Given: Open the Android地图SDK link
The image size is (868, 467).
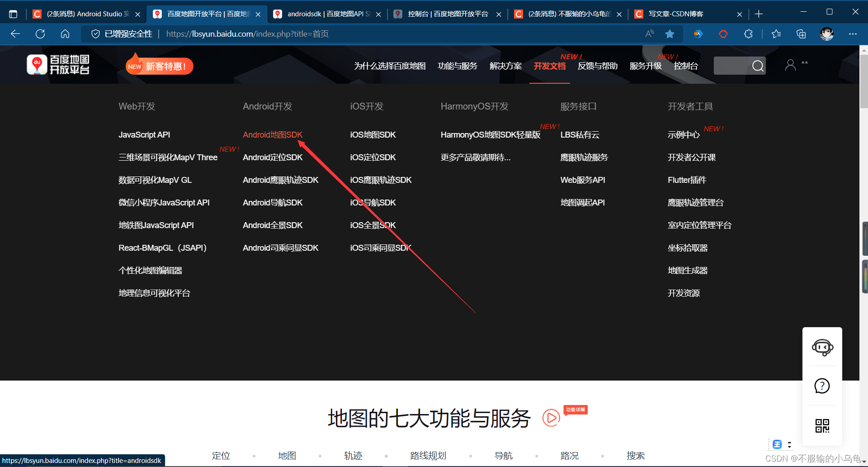Looking at the screenshot, I should (x=273, y=135).
